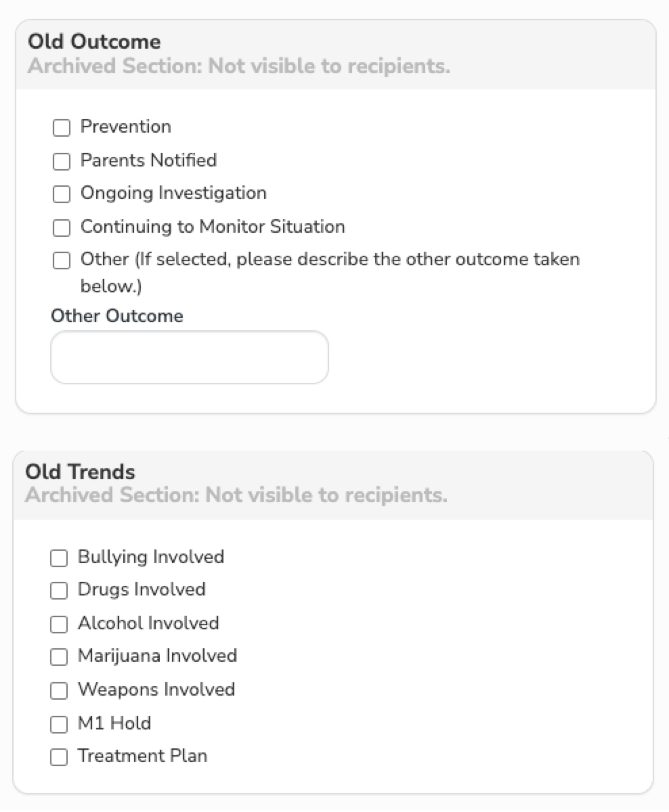Viewport: 669px width, 812px height.
Task: Tick the Other outcome checkbox box
Action: (62, 261)
